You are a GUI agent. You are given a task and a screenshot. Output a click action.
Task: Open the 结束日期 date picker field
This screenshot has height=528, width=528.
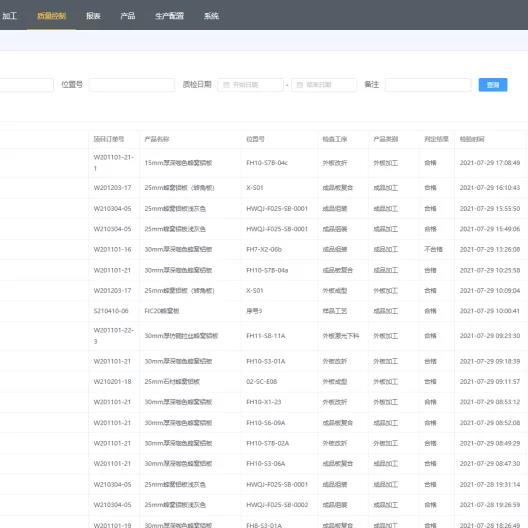(324, 85)
